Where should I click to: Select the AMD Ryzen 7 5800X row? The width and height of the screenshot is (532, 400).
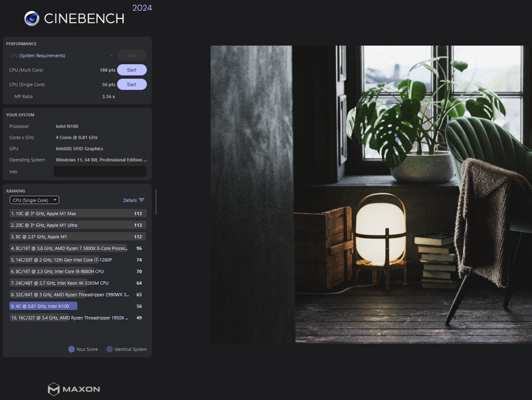pyautogui.click(x=78, y=248)
